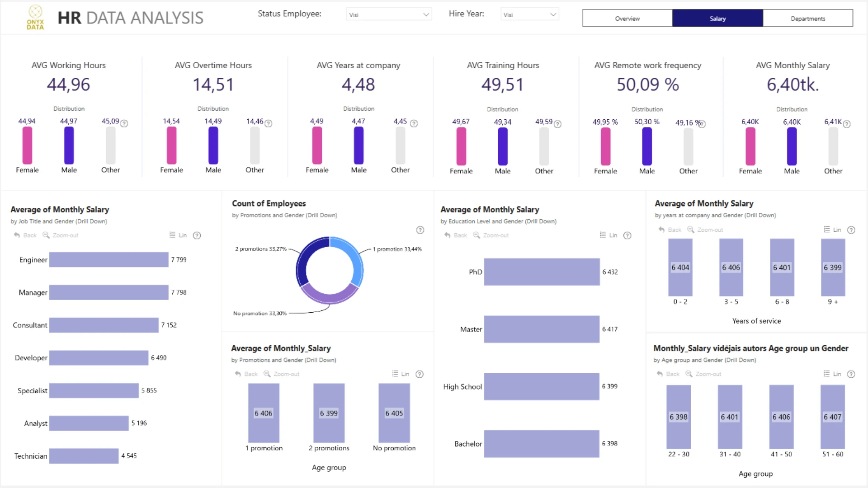The image size is (868, 488).
Task: Click the Engineer salary bar
Action: 108,260
